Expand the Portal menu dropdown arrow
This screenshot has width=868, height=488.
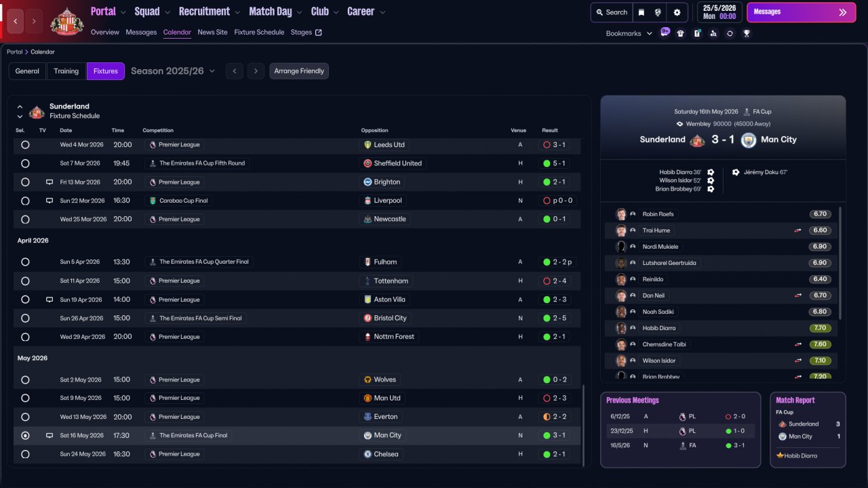(x=123, y=12)
